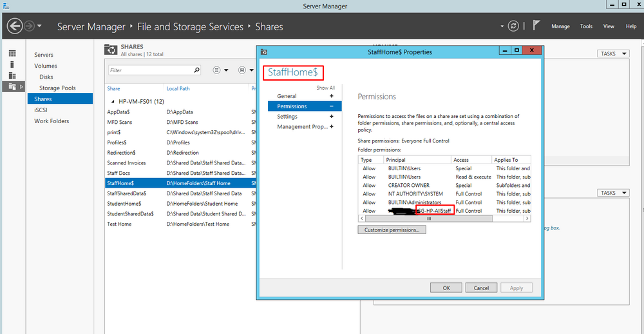Click Cancel in StaffHome$ Properties
This screenshot has height=334, width=644.
[x=481, y=288]
